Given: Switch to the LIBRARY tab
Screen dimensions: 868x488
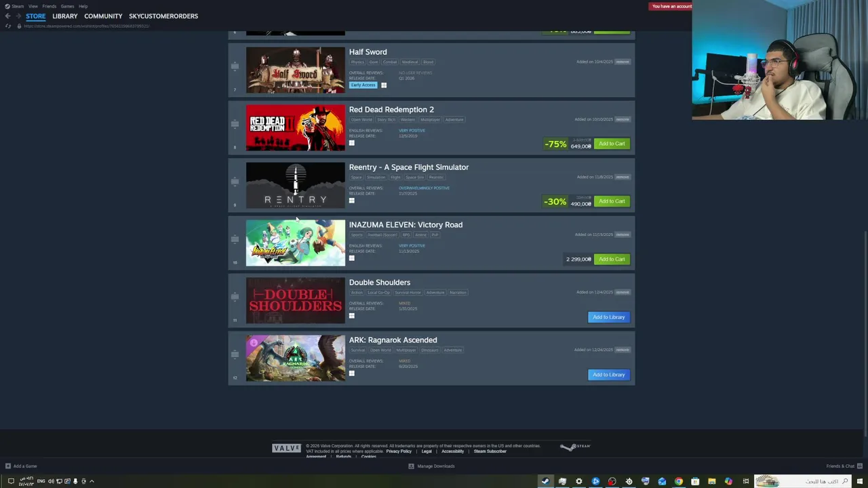Looking at the screenshot, I should [65, 16].
